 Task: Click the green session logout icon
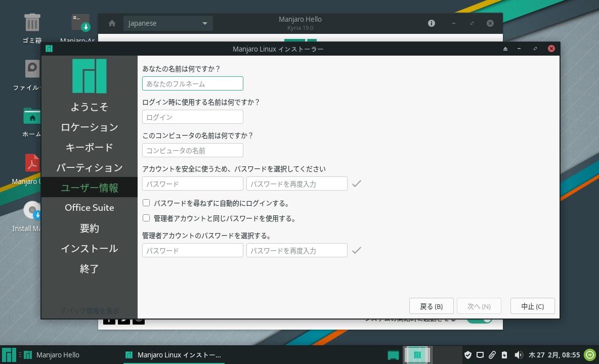(x=590, y=355)
